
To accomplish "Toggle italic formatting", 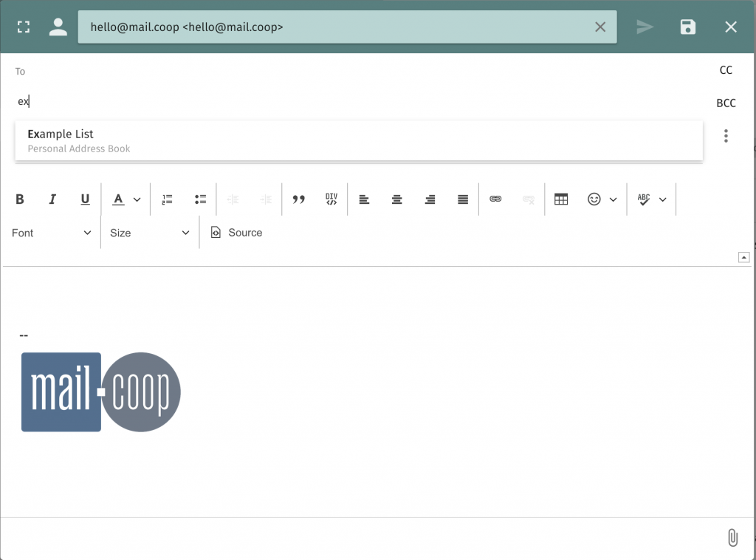I will click(52, 199).
